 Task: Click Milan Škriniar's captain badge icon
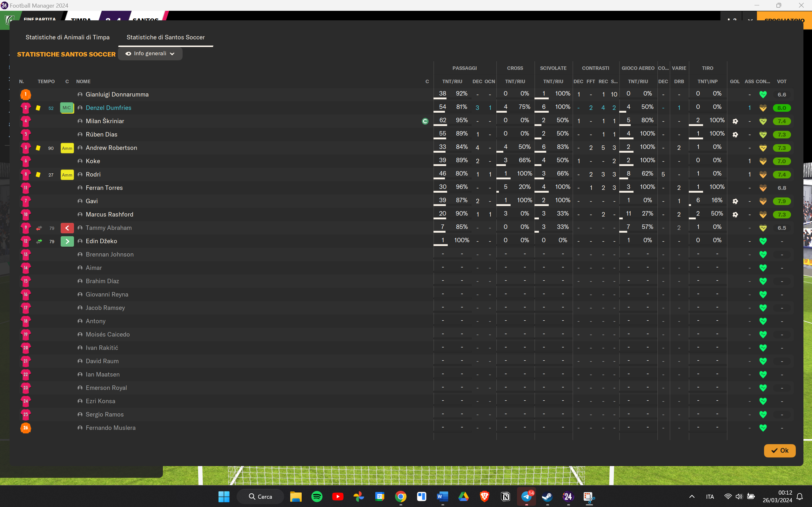click(425, 121)
